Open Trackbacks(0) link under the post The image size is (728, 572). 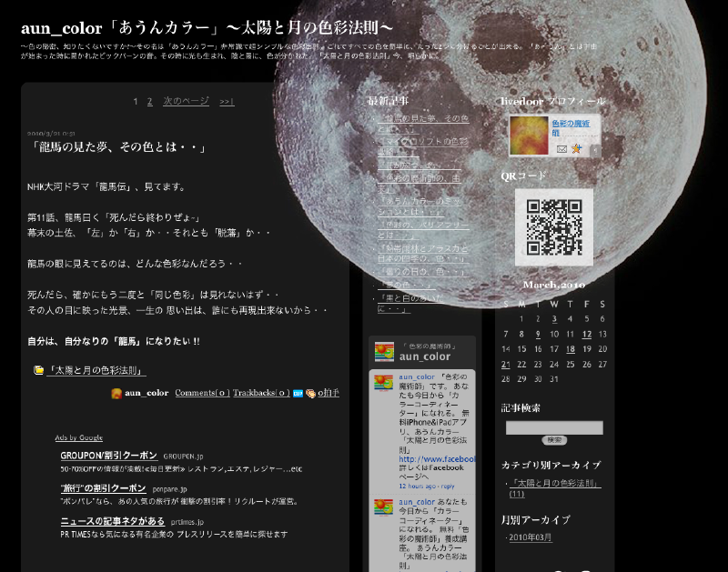tap(260, 393)
